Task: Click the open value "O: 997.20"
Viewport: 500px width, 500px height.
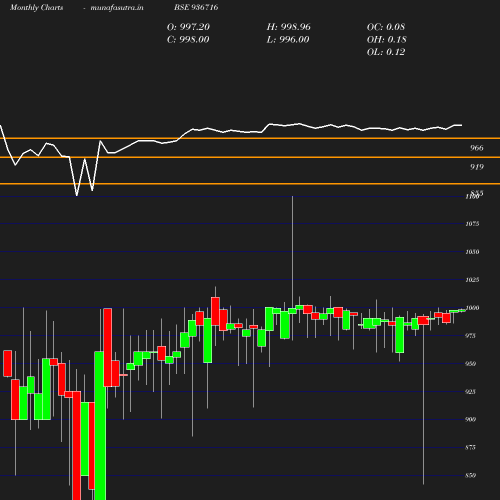Action: pos(188,27)
